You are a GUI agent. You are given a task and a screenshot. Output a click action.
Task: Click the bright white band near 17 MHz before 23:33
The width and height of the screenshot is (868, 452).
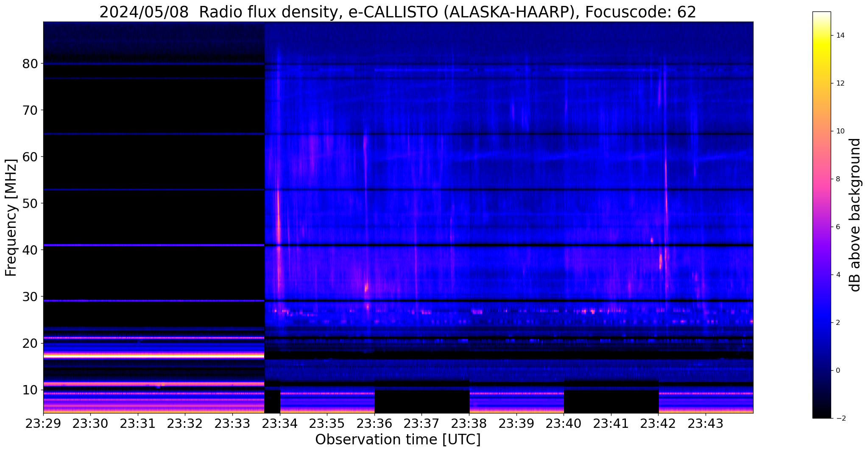click(x=154, y=356)
